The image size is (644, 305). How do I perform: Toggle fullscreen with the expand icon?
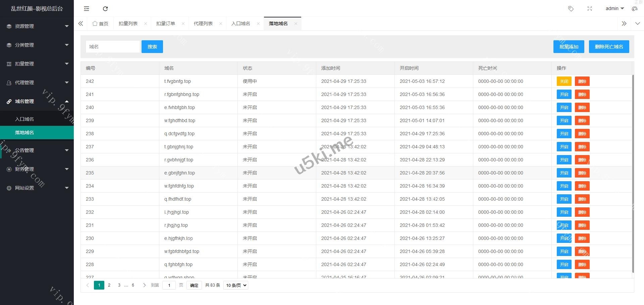point(590,9)
